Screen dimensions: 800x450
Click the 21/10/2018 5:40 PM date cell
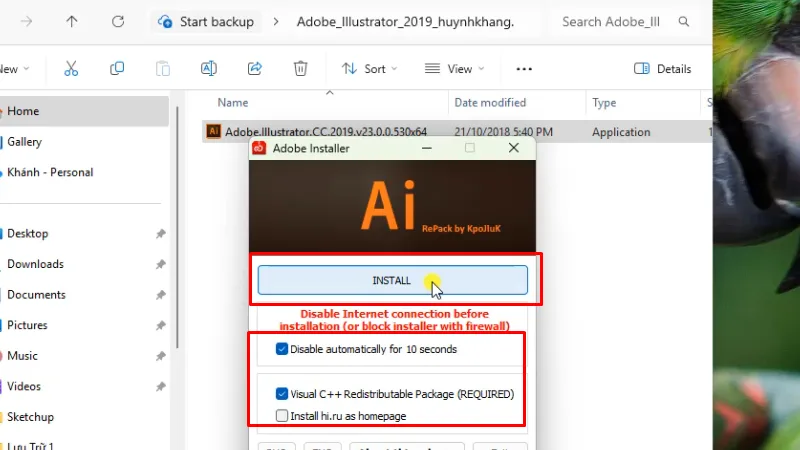503,132
